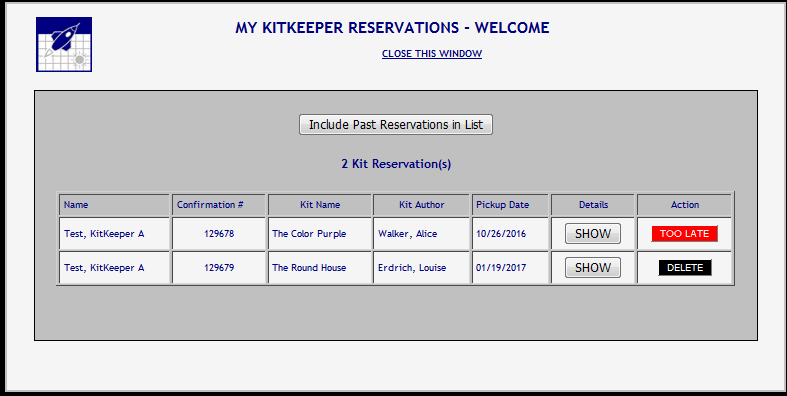This screenshot has height=396, width=787.
Task: Click the CLOSE THIS WINDOW link
Action: point(432,54)
